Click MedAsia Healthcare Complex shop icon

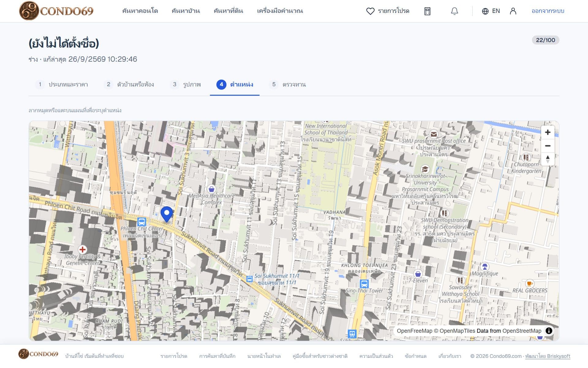coord(211,189)
